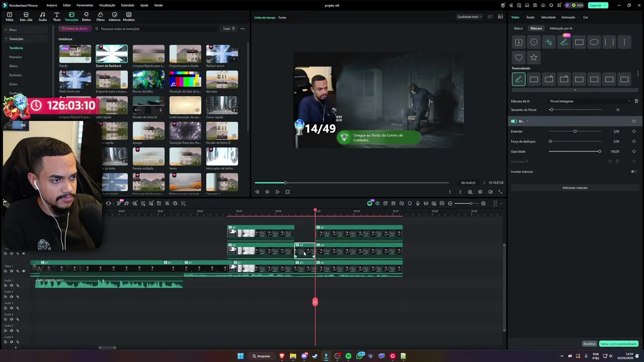Screen dimensions: 644x362
Task: Switch to the Velocidade properties tab
Action: (x=548, y=17)
